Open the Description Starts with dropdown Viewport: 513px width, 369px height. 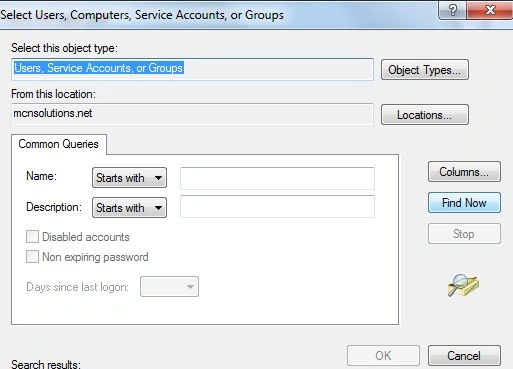click(129, 208)
